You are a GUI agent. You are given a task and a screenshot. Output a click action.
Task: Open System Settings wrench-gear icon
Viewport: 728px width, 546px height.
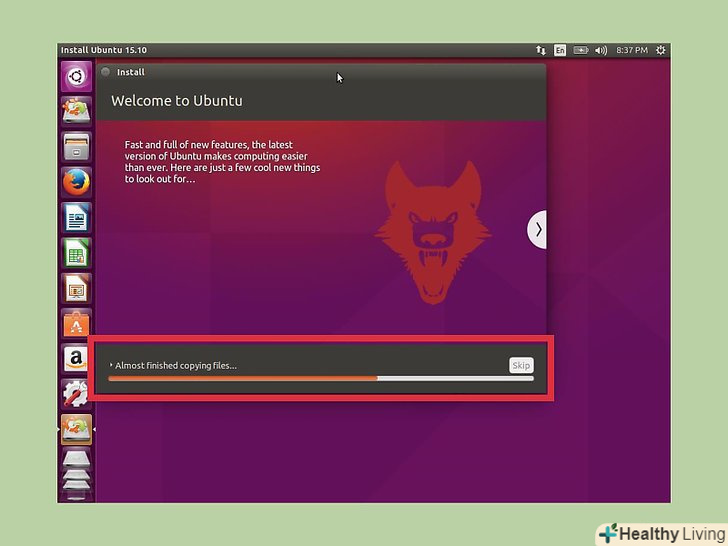pos(75,394)
